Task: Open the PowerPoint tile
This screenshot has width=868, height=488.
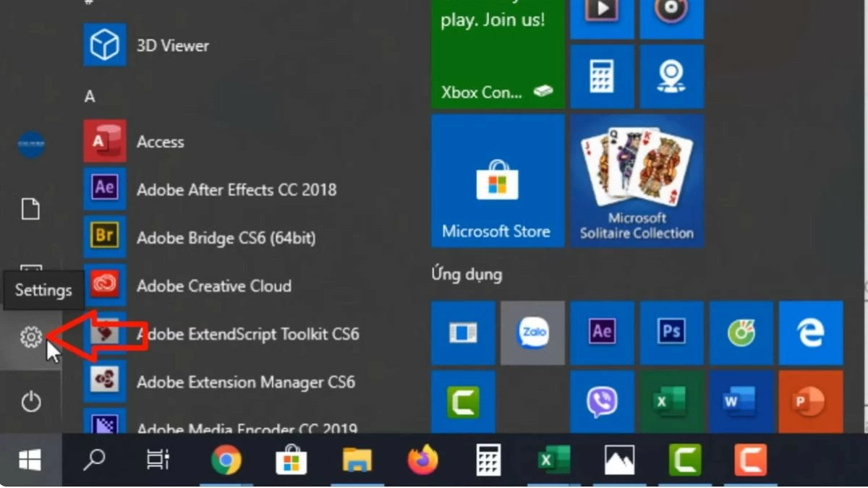Action: point(810,402)
